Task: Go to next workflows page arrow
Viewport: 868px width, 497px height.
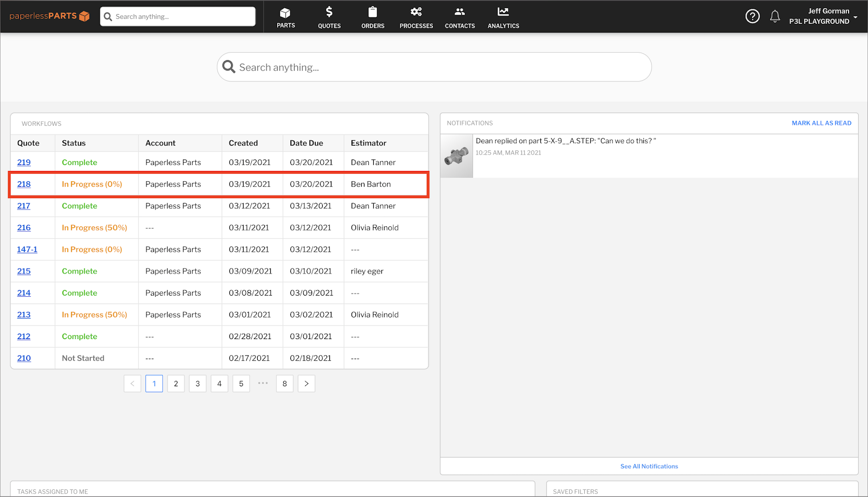Action: (x=307, y=384)
